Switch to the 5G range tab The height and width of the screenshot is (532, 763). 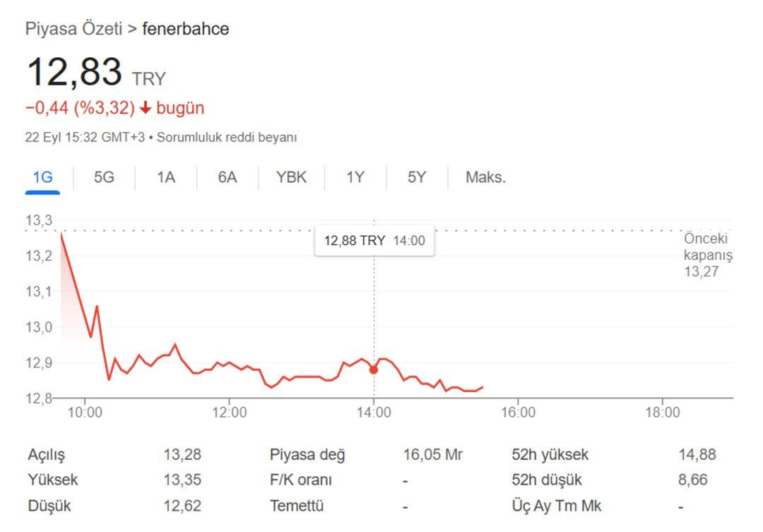[x=104, y=177]
